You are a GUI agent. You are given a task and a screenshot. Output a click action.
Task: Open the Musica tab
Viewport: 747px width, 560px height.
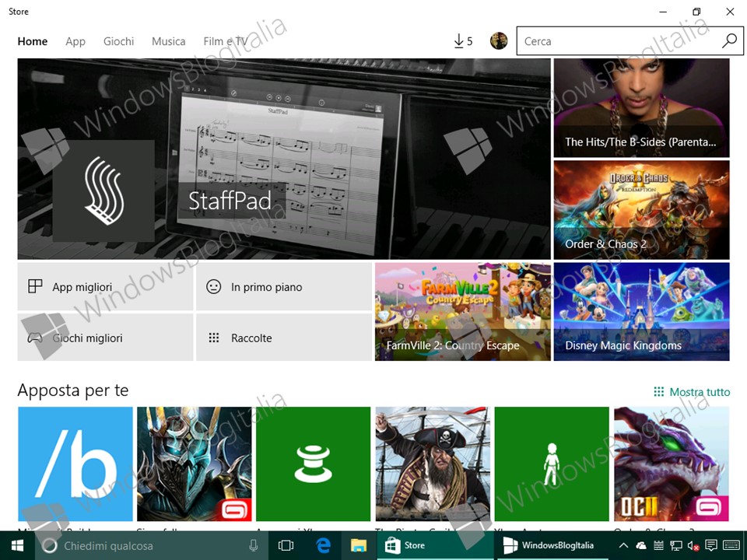pos(169,41)
